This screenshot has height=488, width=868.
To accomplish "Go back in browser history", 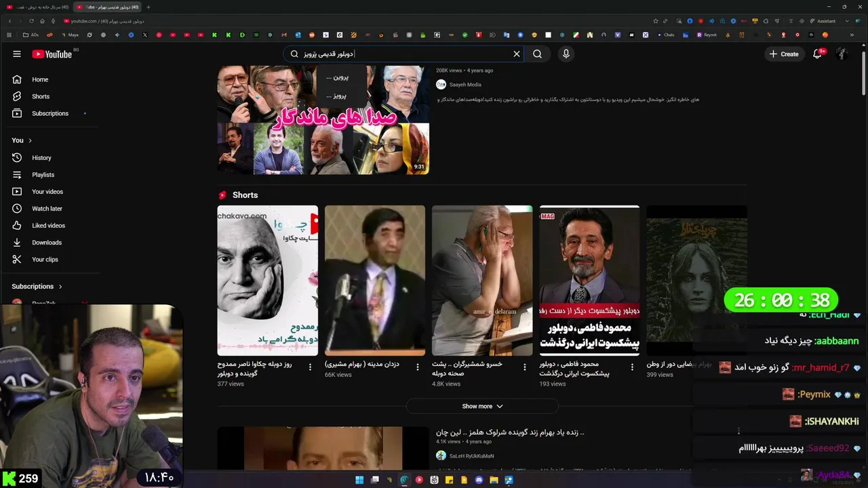I will [9, 21].
